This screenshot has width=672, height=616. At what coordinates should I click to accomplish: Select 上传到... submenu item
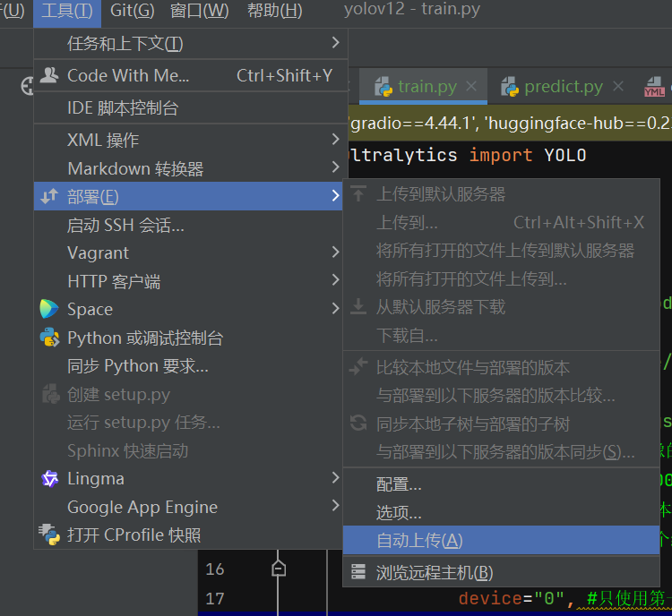pos(501,222)
